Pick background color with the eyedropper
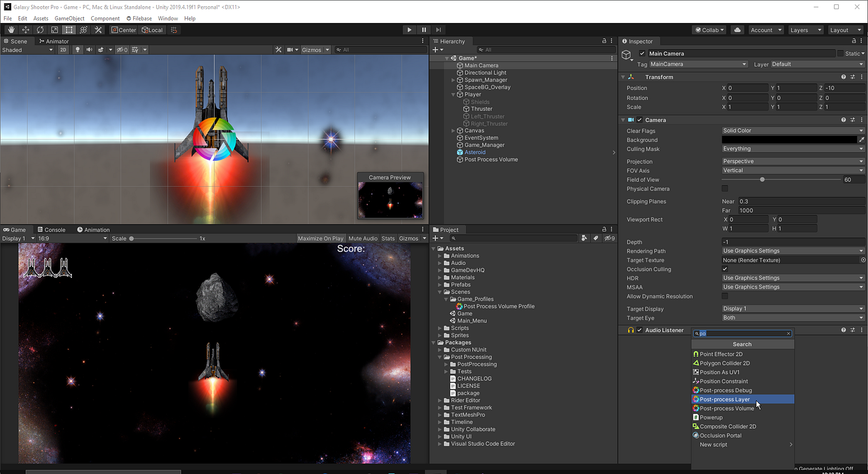868x474 pixels. (x=861, y=140)
